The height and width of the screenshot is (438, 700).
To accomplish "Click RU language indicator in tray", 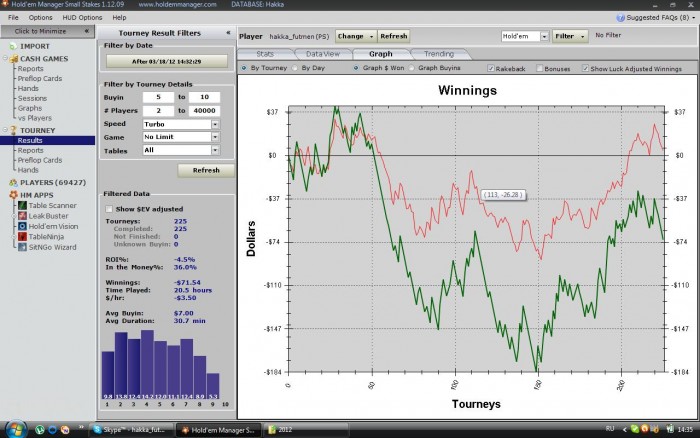I will pos(610,429).
